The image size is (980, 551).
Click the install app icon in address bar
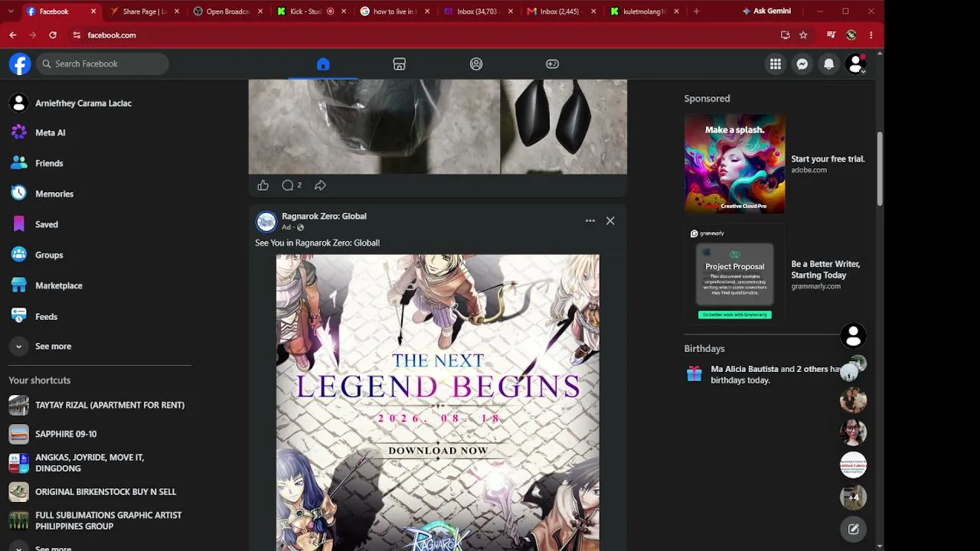coord(785,35)
